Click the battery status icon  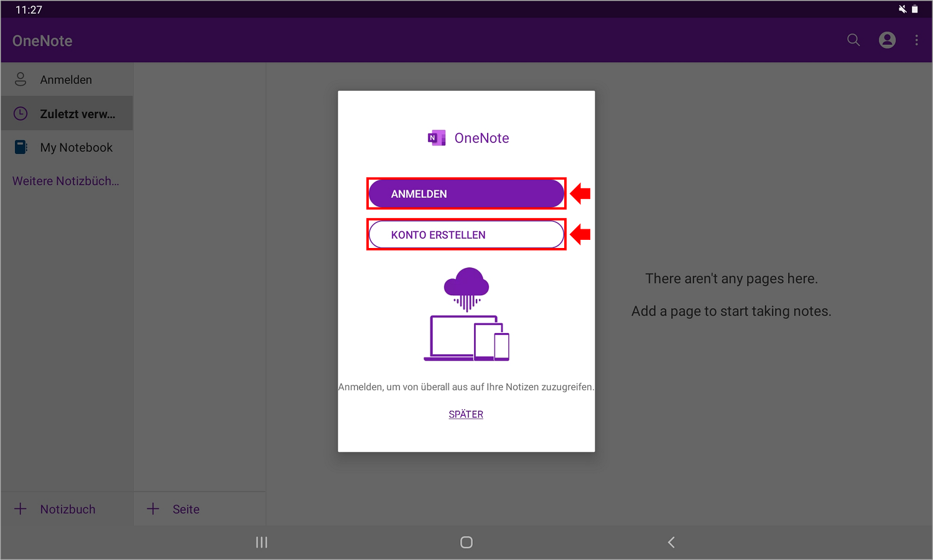915,9
